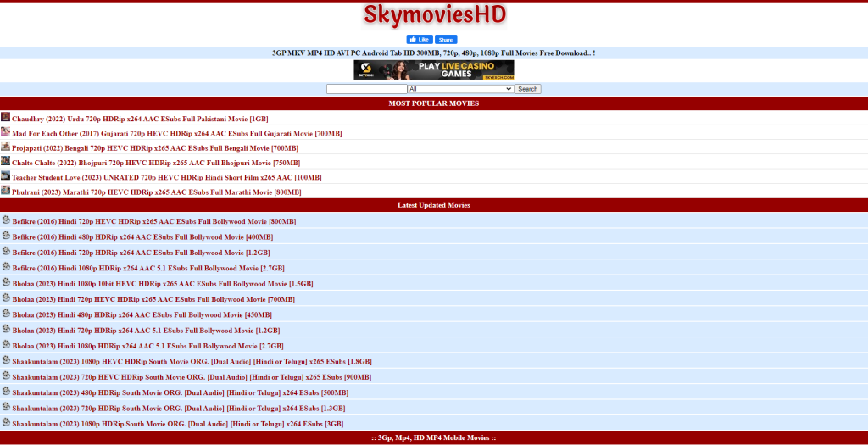Click disc icon beside Bholaa [700MB]
868x445 pixels.
(6, 298)
